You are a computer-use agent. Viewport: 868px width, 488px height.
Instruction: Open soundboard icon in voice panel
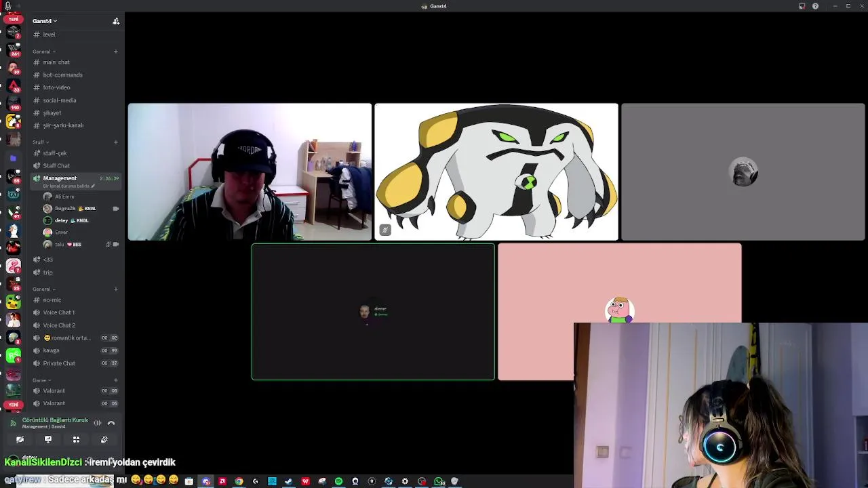click(x=104, y=439)
